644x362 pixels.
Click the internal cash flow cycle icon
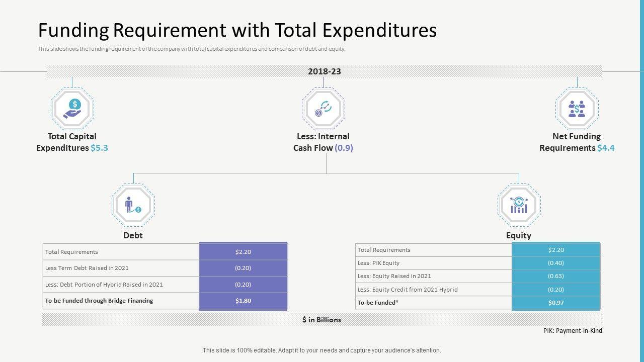point(324,109)
